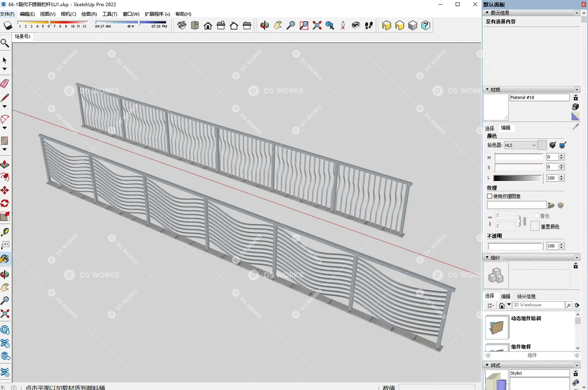Collapse the 组件 panel header
This screenshot has height=390, width=588.
pos(488,257)
